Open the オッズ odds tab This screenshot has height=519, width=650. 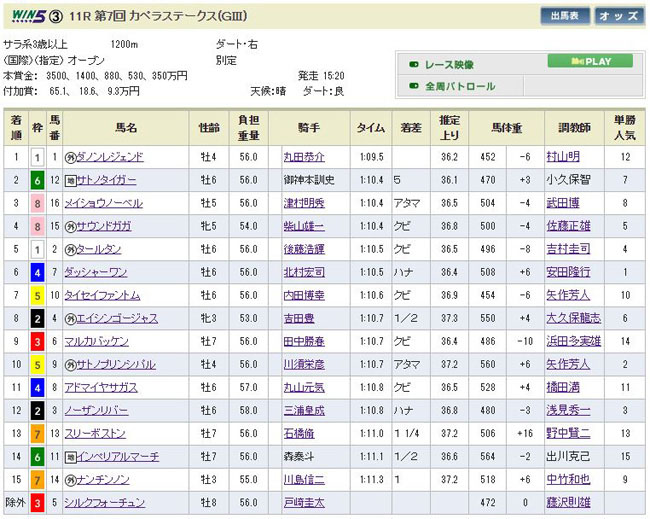pyautogui.click(x=619, y=16)
